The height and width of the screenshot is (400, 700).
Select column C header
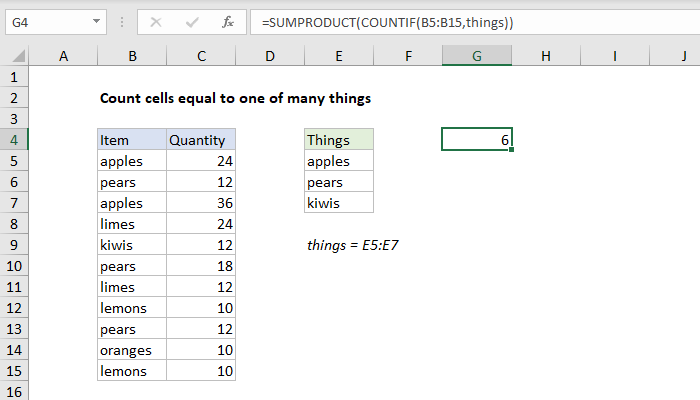(x=201, y=56)
